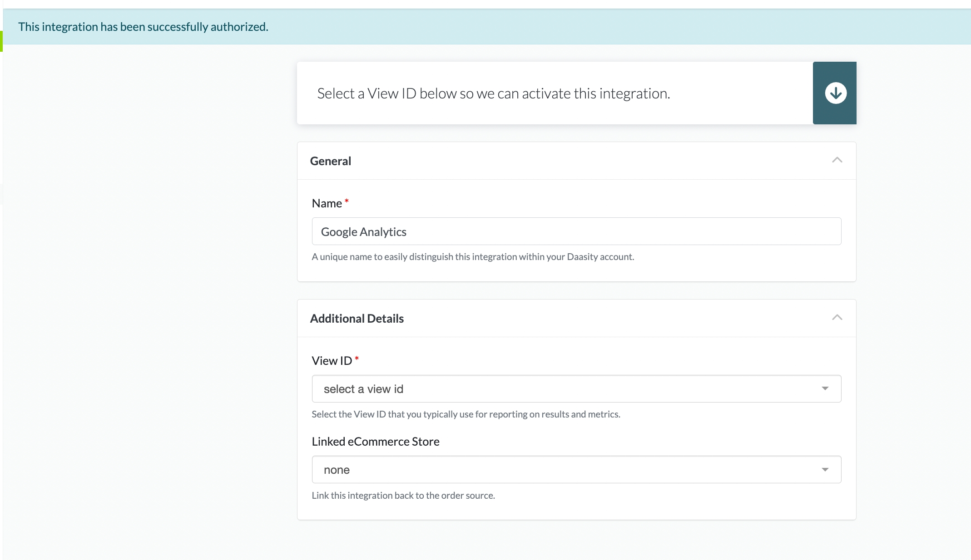Click the down-arrow circle icon
The width and height of the screenshot is (971, 560).
pos(835,93)
